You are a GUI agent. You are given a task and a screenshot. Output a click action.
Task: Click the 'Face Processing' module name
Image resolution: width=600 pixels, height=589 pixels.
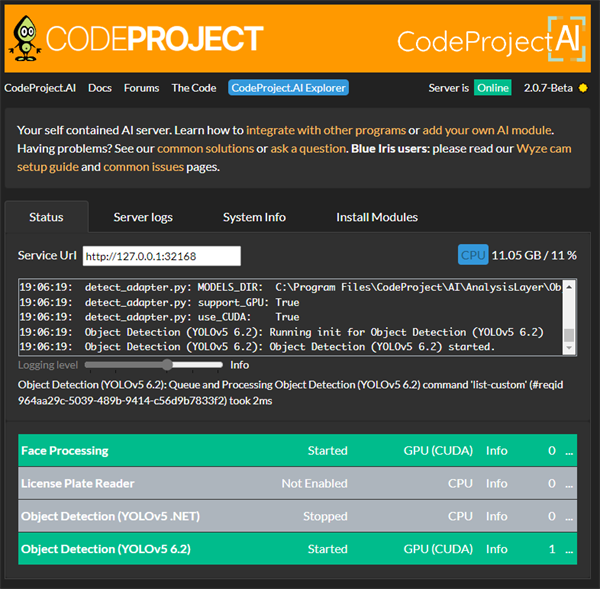[x=65, y=451]
